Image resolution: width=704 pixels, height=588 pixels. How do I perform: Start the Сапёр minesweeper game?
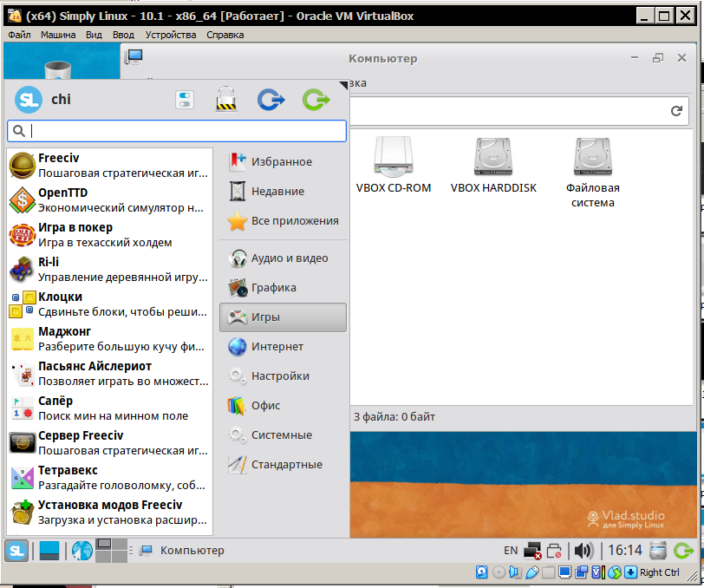tap(109, 408)
